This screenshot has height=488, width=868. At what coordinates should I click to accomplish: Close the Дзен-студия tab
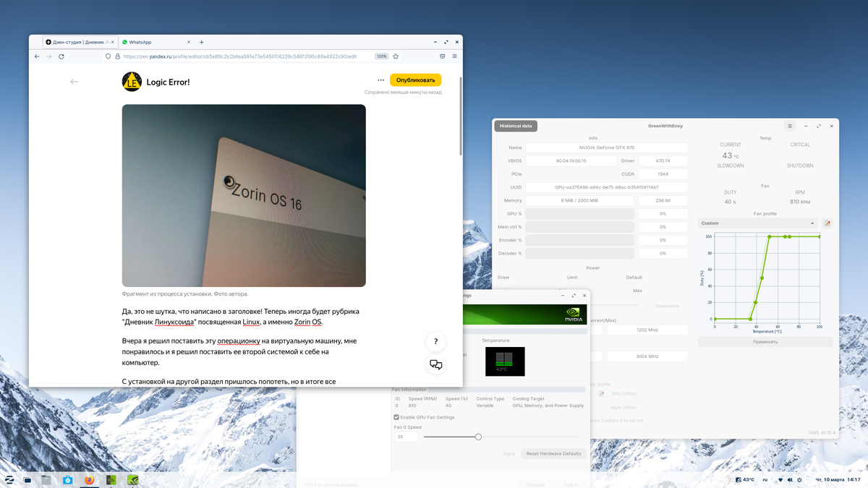point(112,42)
